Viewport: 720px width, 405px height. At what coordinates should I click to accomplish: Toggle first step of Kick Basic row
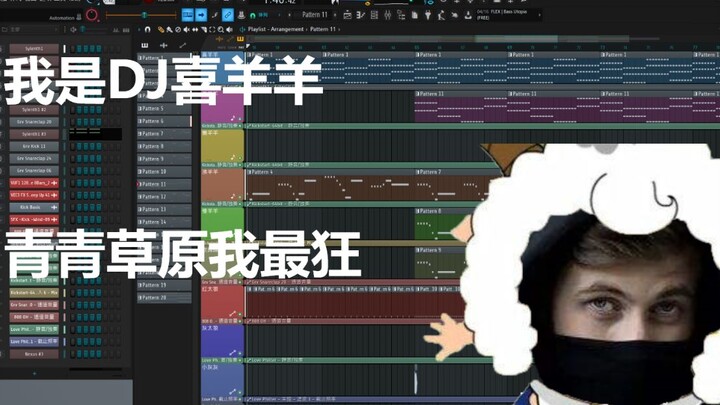pyautogui.click(x=73, y=208)
